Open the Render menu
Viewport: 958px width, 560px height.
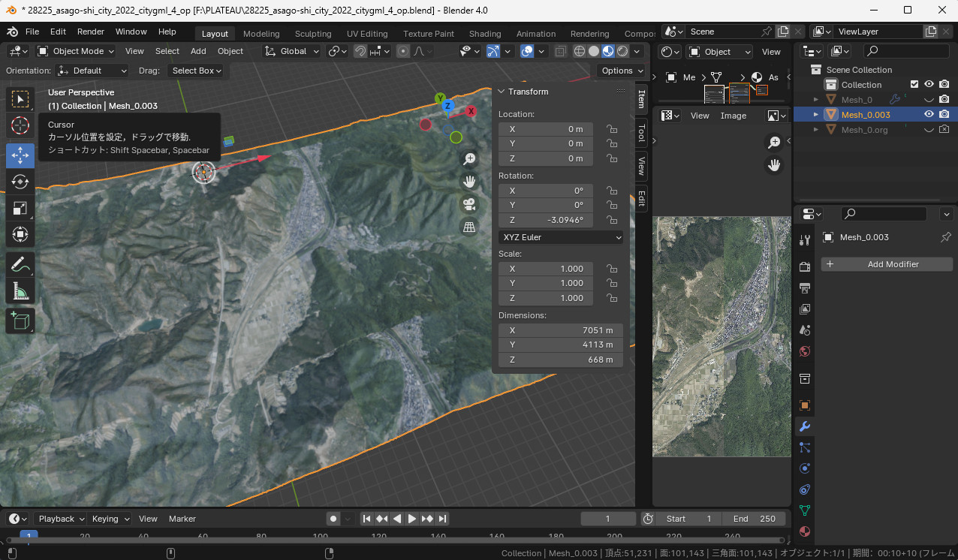pyautogui.click(x=91, y=32)
